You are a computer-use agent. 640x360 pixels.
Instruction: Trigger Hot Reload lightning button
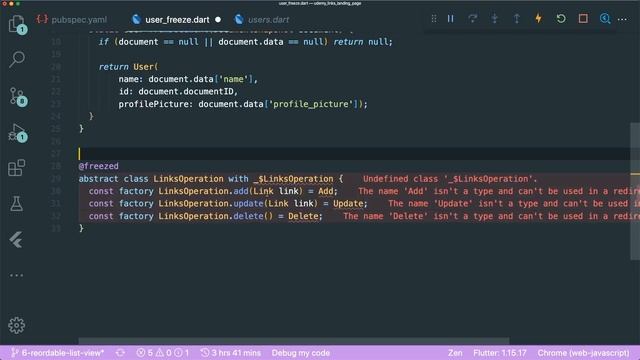(539, 19)
